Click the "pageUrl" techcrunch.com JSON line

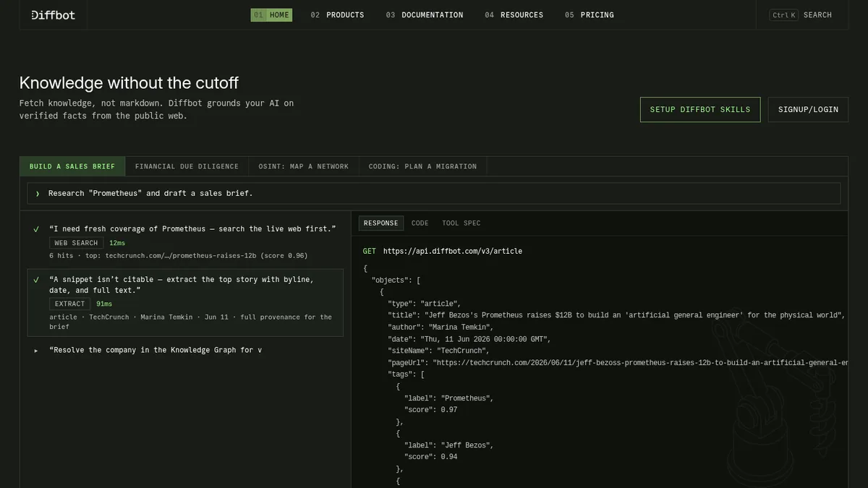[x=618, y=362]
